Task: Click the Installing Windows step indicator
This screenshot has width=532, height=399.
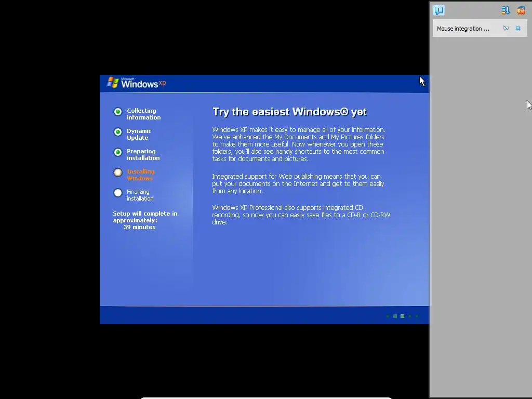Action: (118, 172)
